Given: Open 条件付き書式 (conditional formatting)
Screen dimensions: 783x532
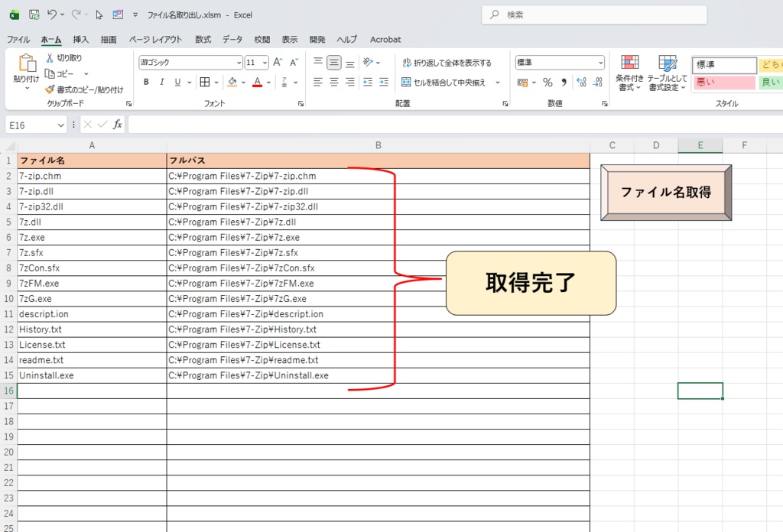Looking at the screenshot, I should pos(630,73).
